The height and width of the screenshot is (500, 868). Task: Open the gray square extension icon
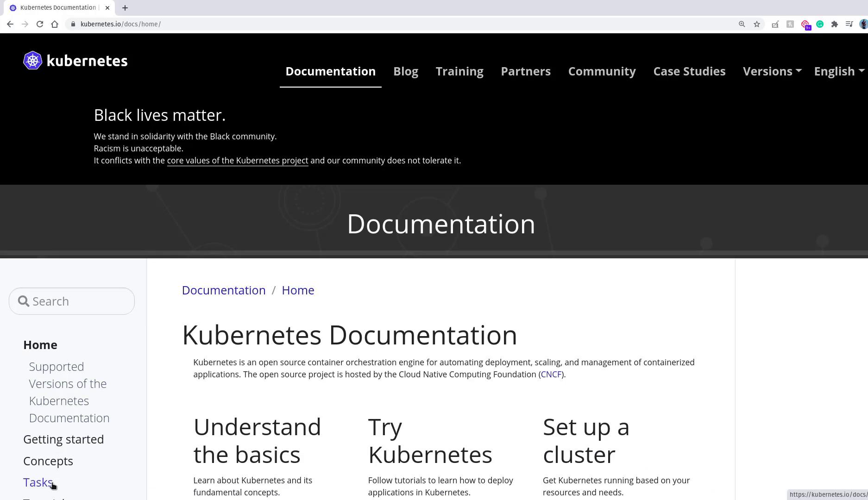pyautogui.click(x=790, y=24)
